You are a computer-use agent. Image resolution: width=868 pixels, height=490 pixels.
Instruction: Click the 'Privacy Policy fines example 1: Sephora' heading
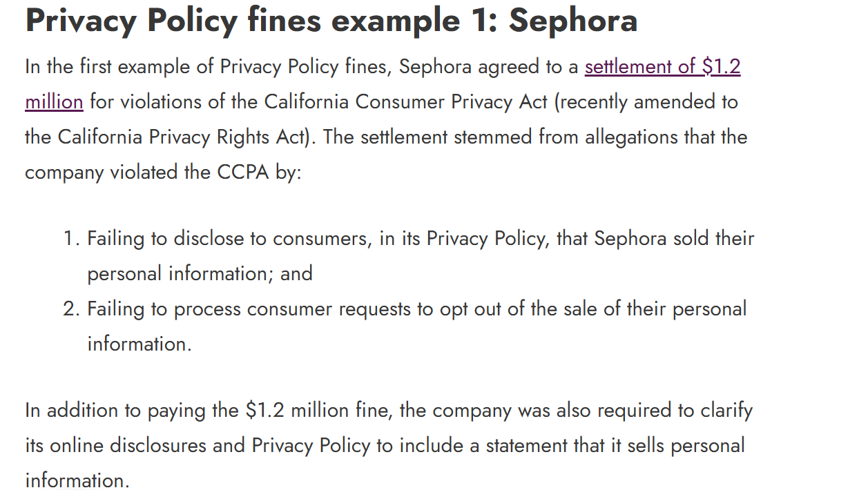point(331,20)
